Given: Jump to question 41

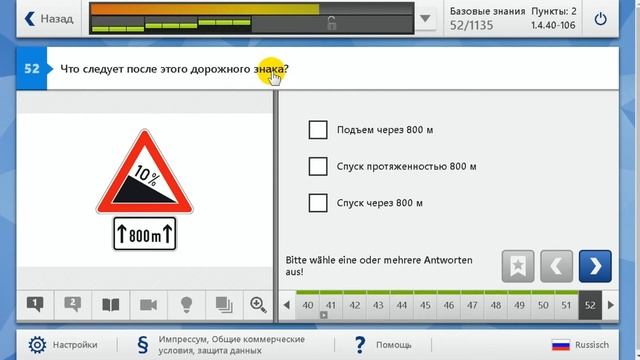Looking at the screenshot, I should (331, 305).
